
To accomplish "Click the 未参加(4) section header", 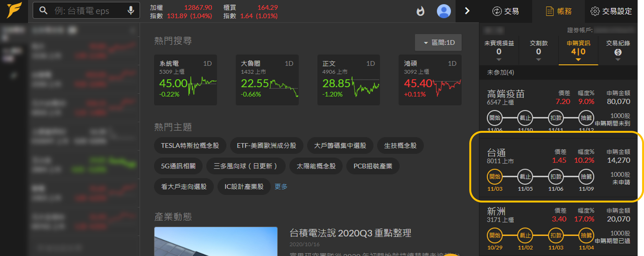I will pos(559,73).
